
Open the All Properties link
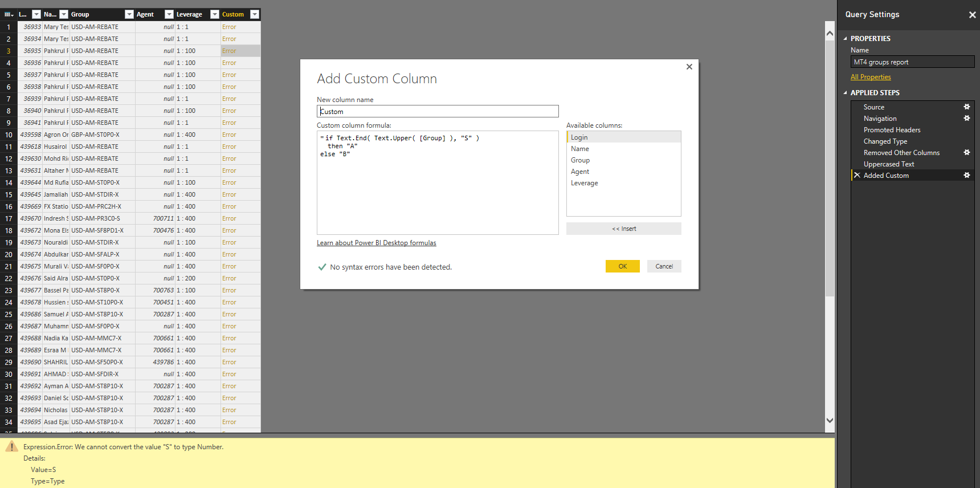point(871,77)
